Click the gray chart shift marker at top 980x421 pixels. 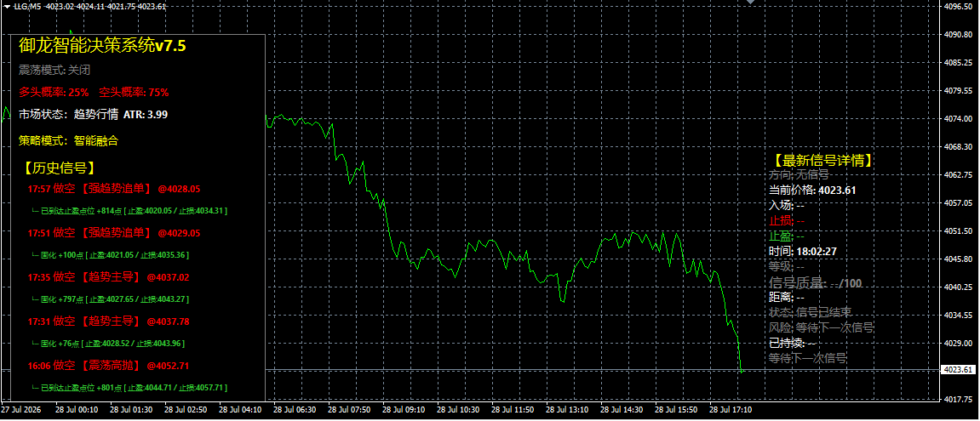tap(751, 2)
